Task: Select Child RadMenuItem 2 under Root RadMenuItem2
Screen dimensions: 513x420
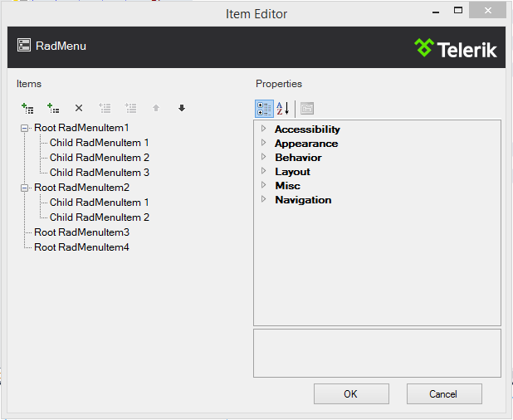Action: pyautogui.click(x=99, y=217)
